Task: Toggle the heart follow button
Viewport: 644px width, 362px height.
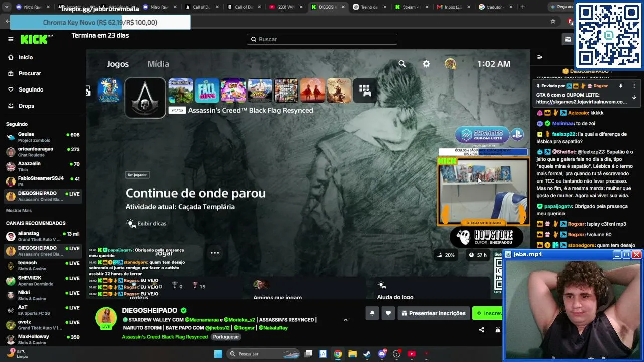Action: 388,313
